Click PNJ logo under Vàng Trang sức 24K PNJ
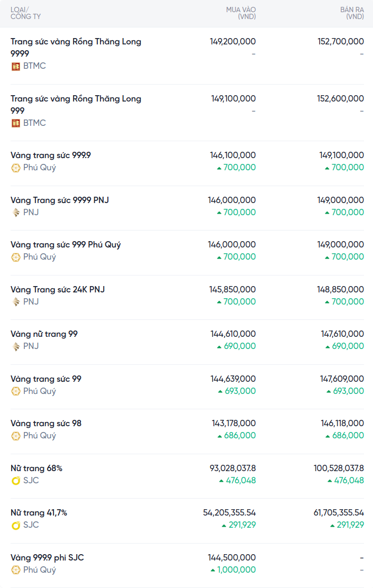This screenshot has width=373, height=588. point(15,302)
